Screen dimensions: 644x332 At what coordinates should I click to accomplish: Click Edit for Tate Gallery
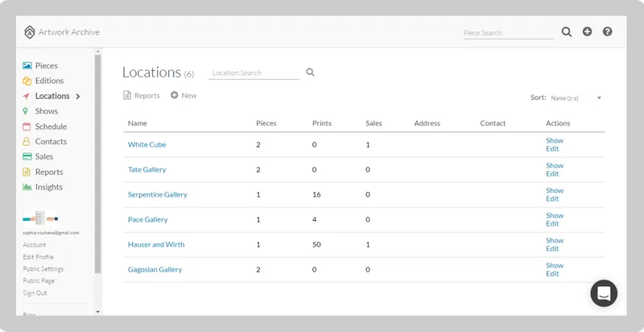pos(552,174)
